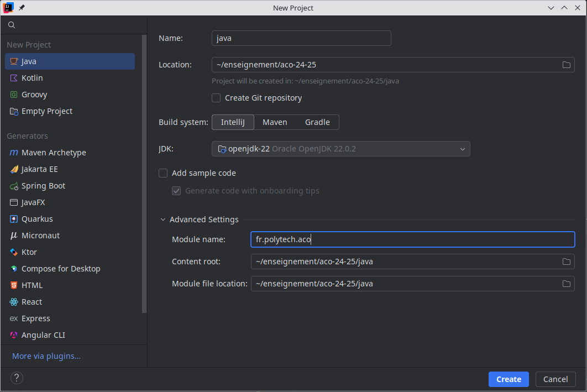
Task: Browse folder for Content root
Action: [x=566, y=262]
